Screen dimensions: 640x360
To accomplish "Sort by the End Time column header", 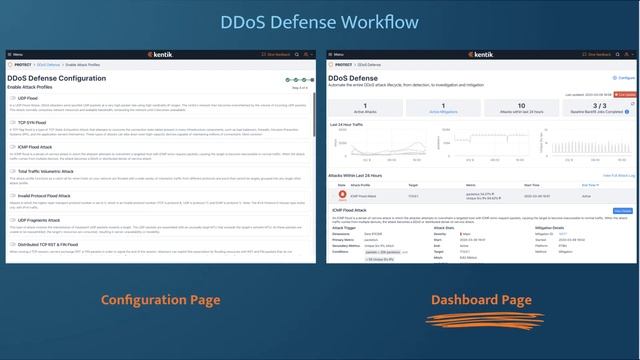I will click(590, 185).
